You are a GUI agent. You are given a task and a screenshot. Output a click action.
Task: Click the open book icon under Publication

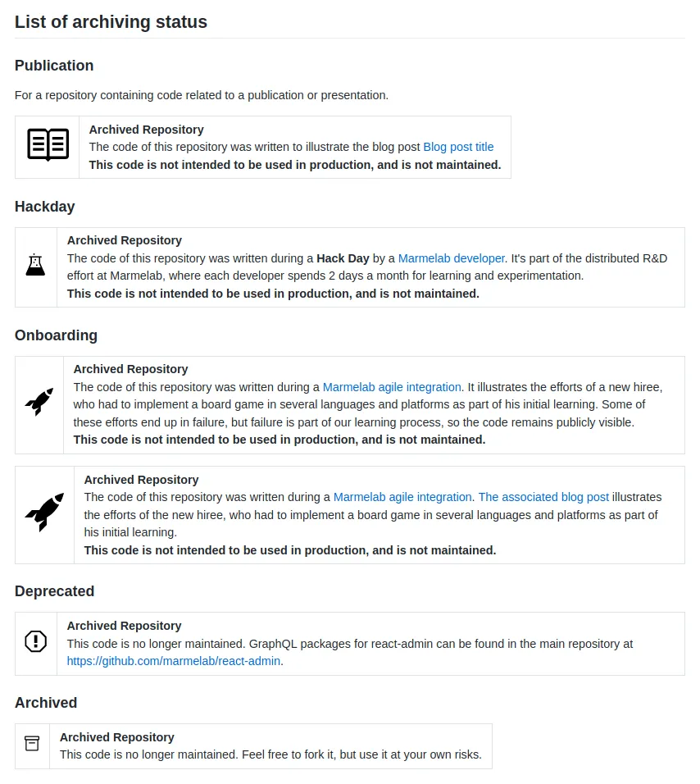(48, 145)
